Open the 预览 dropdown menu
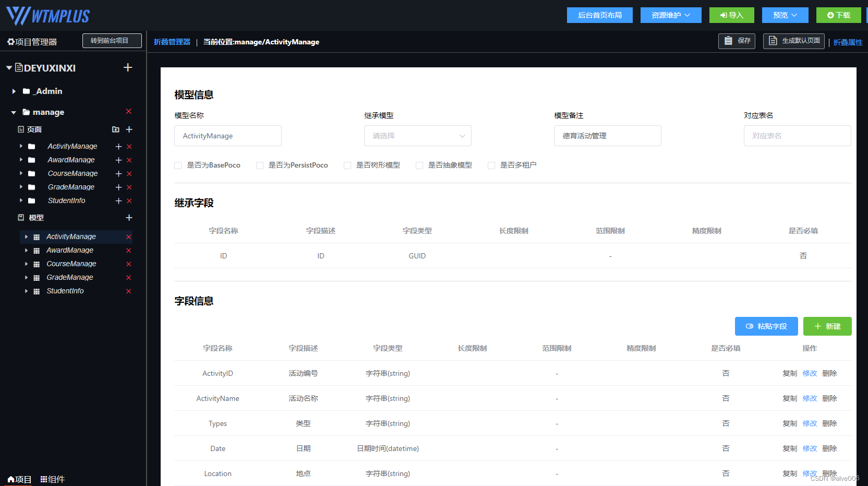This screenshot has width=868, height=486. point(785,15)
